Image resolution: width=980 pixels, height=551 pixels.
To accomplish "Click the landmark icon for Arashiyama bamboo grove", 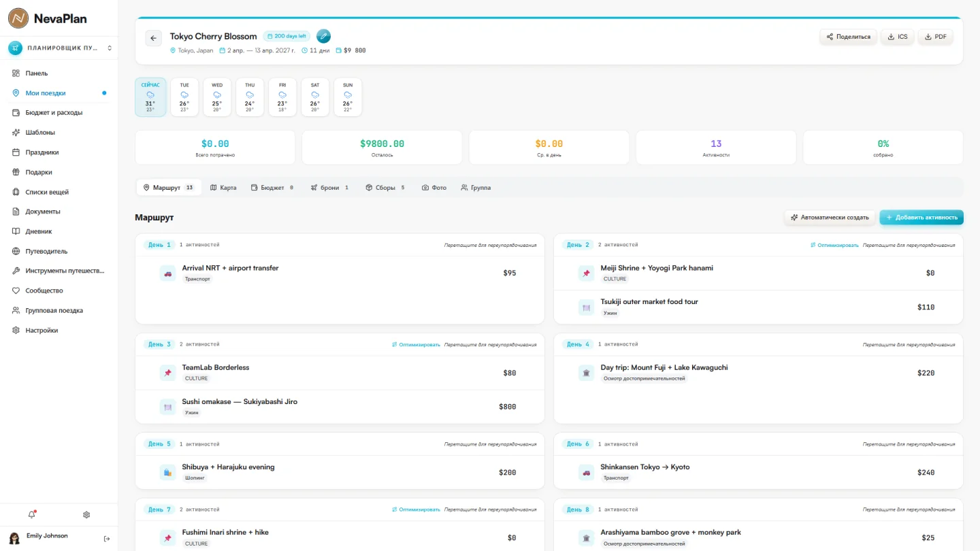I will coord(586,538).
